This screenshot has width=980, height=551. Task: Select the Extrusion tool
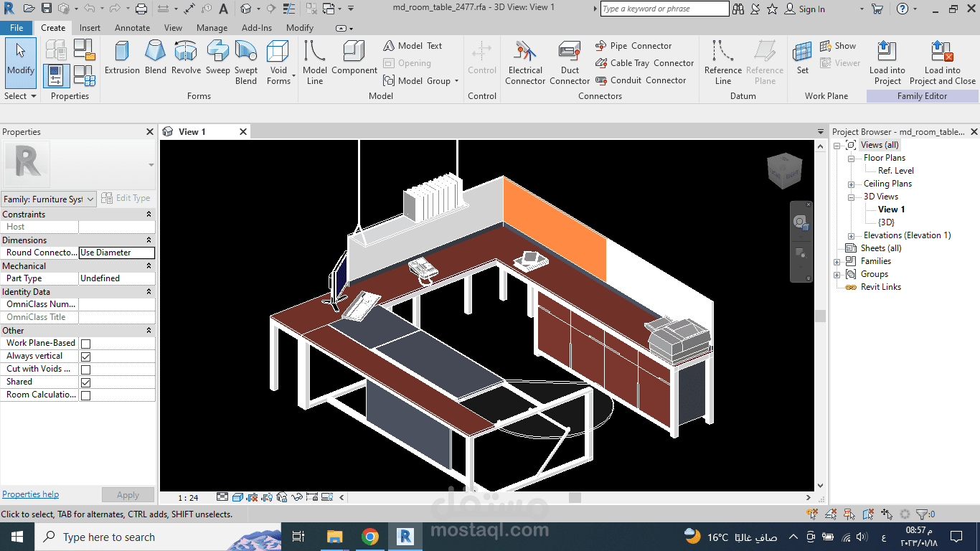click(122, 57)
